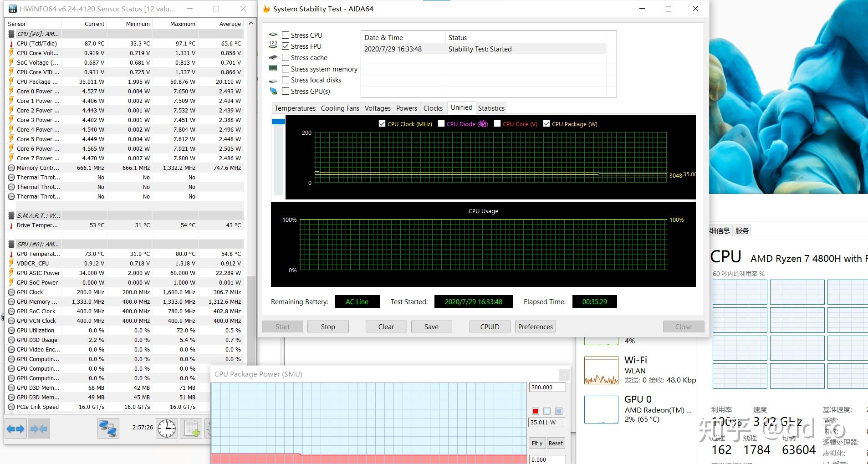Click CPU (Tctl/Tdie) thermometer icon
This screenshot has width=868, height=464.
click(11, 43)
